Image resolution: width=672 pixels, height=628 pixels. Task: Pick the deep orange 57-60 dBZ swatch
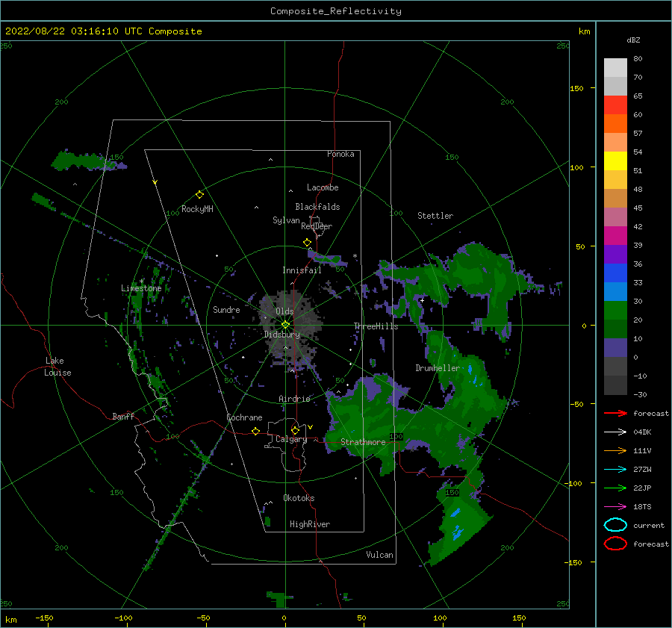tap(615, 124)
